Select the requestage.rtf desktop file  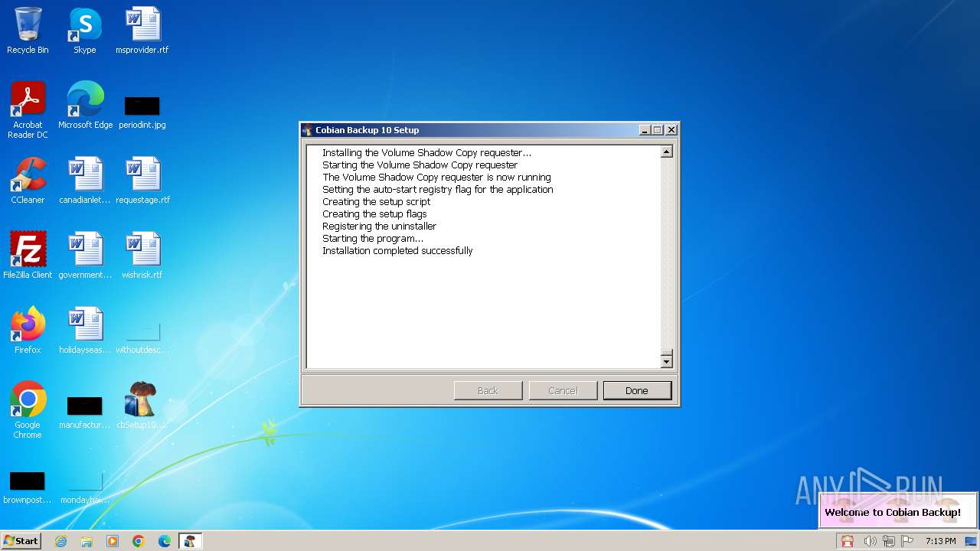click(142, 181)
